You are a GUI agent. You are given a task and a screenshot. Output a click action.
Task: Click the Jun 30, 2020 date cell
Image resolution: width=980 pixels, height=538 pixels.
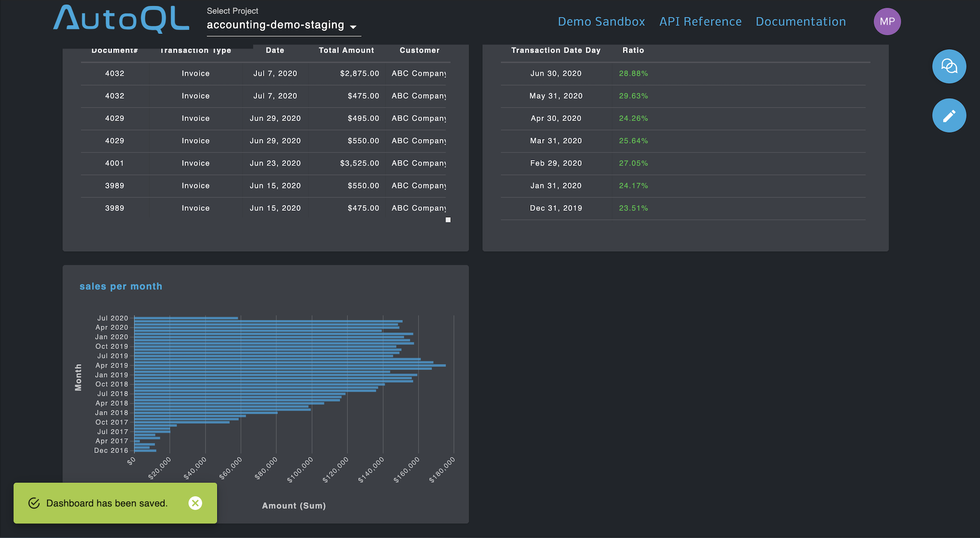(x=556, y=73)
